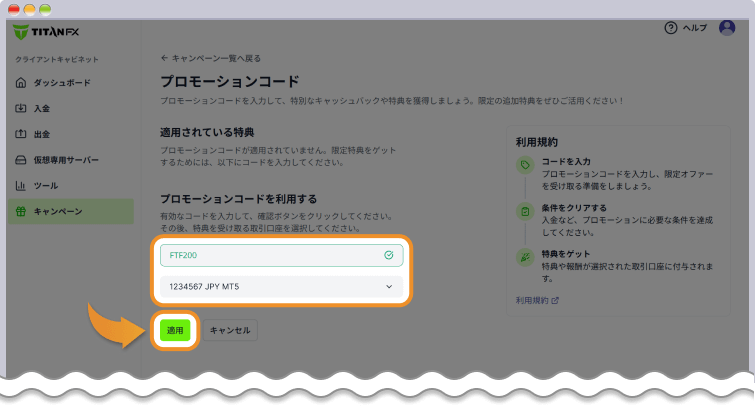
Task: Click the 仮想専用サーバー server icon
Action: (21, 160)
